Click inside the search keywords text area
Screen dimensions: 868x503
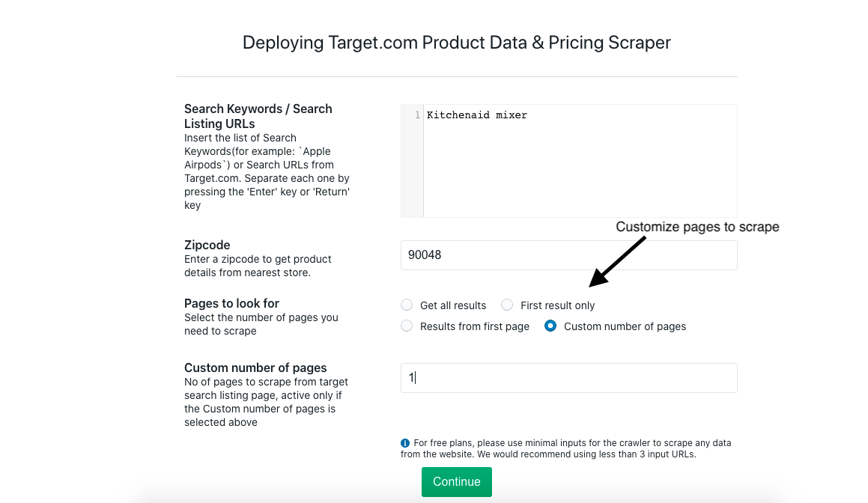[x=577, y=161]
